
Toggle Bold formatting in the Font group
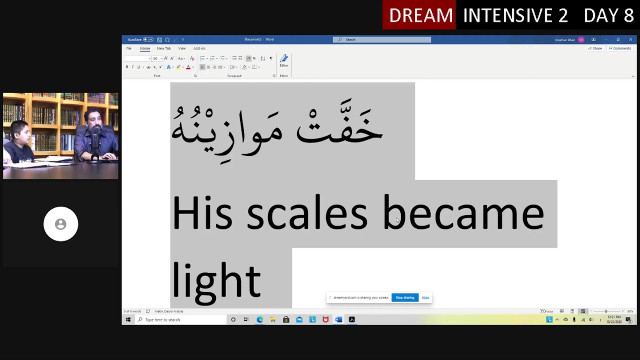point(127,67)
